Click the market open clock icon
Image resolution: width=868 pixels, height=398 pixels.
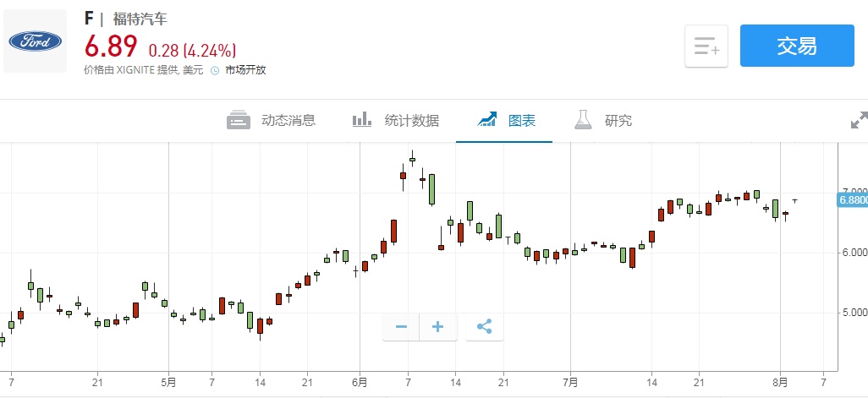(215, 71)
